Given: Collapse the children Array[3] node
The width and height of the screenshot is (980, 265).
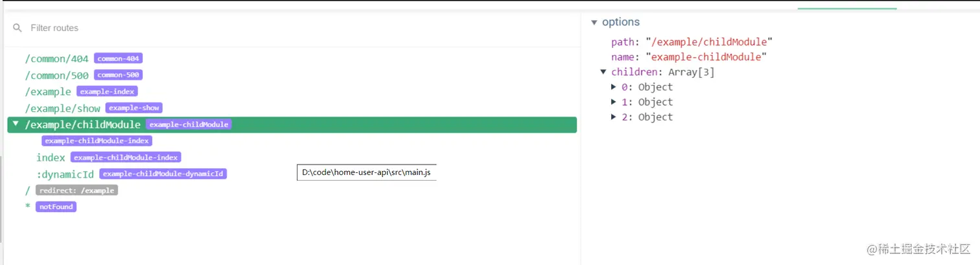Looking at the screenshot, I should (x=603, y=72).
